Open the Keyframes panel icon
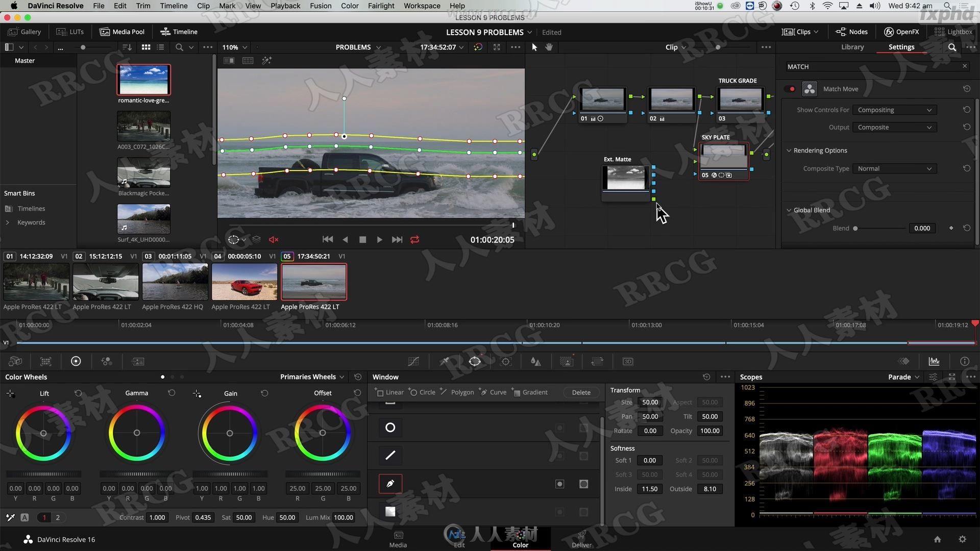Screen dimensions: 980x551 pos(904,361)
